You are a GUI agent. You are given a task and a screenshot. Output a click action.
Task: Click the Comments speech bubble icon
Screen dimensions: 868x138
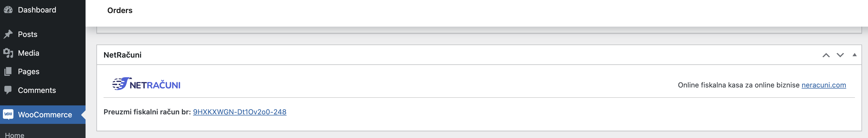point(8,90)
